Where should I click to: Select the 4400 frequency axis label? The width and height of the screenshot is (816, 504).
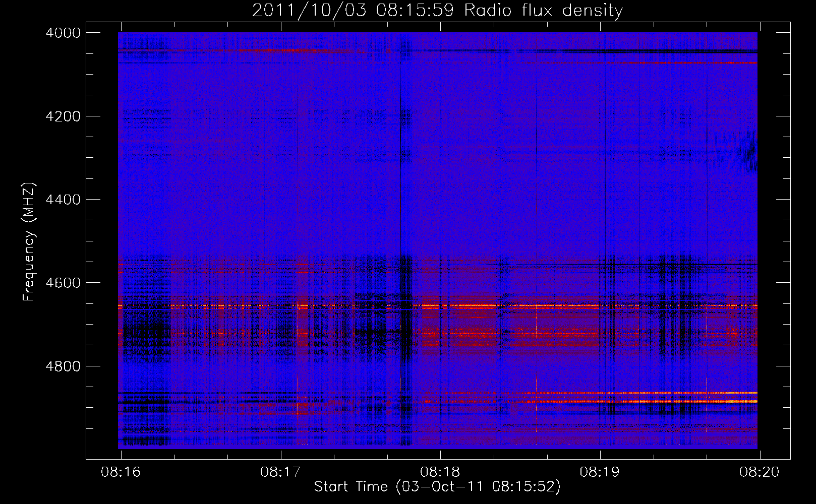[63, 200]
